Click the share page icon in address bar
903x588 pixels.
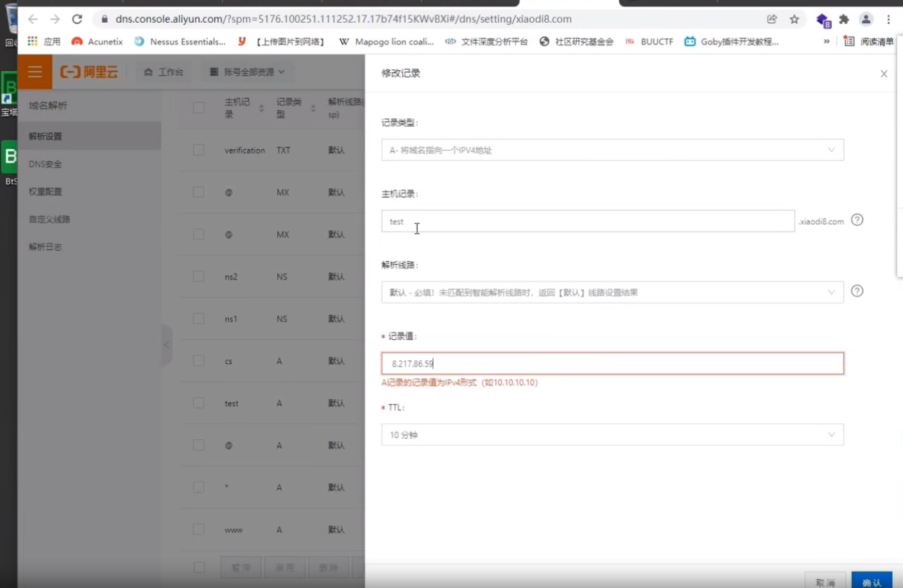click(772, 19)
